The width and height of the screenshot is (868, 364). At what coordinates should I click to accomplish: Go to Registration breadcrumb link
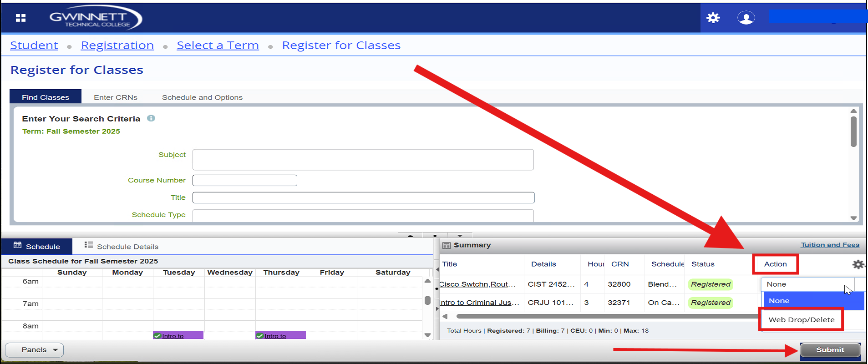117,45
